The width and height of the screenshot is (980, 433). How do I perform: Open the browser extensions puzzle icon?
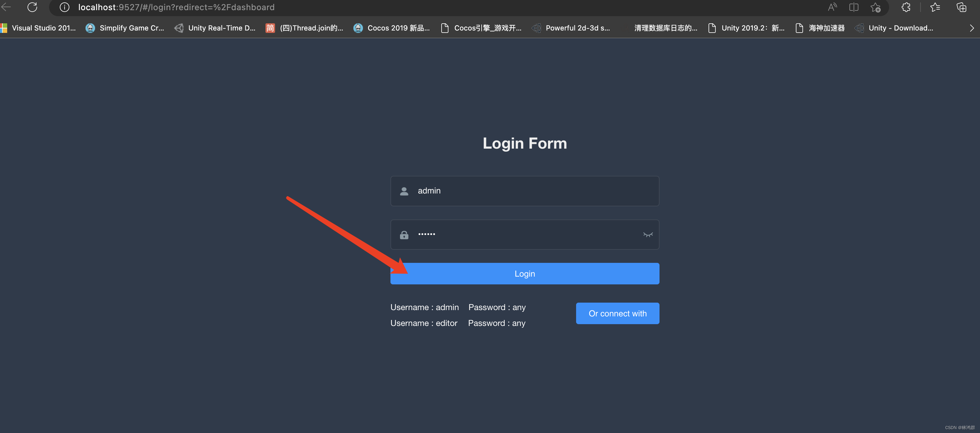click(906, 7)
